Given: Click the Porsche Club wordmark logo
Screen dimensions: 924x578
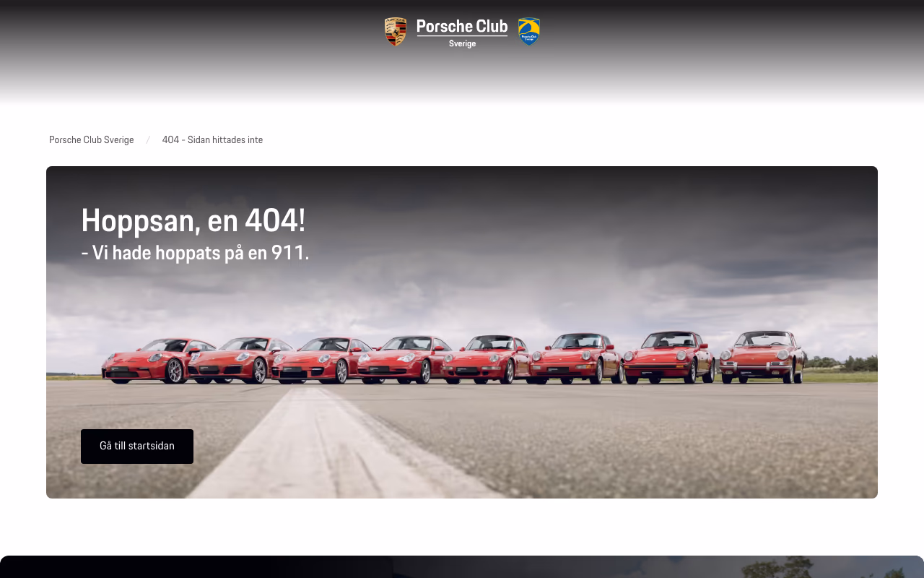Looking at the screenshot, I should (x=462, y=27).
